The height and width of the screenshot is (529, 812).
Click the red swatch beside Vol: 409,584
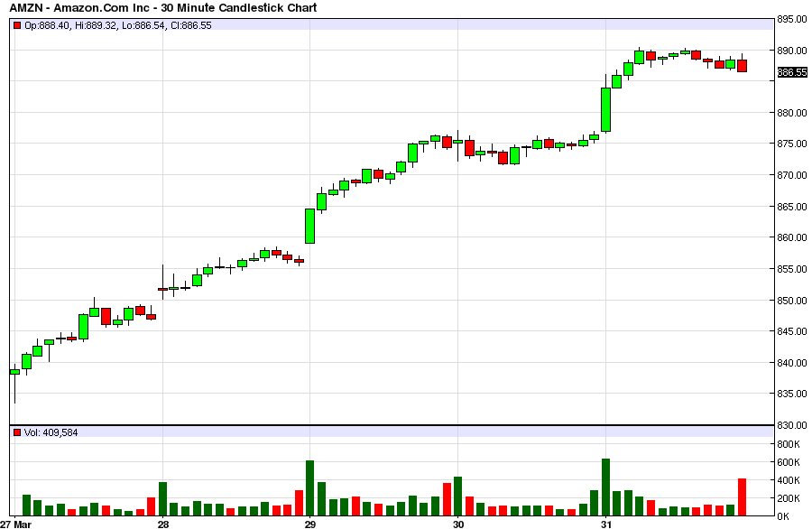click(x=17, y=432)
